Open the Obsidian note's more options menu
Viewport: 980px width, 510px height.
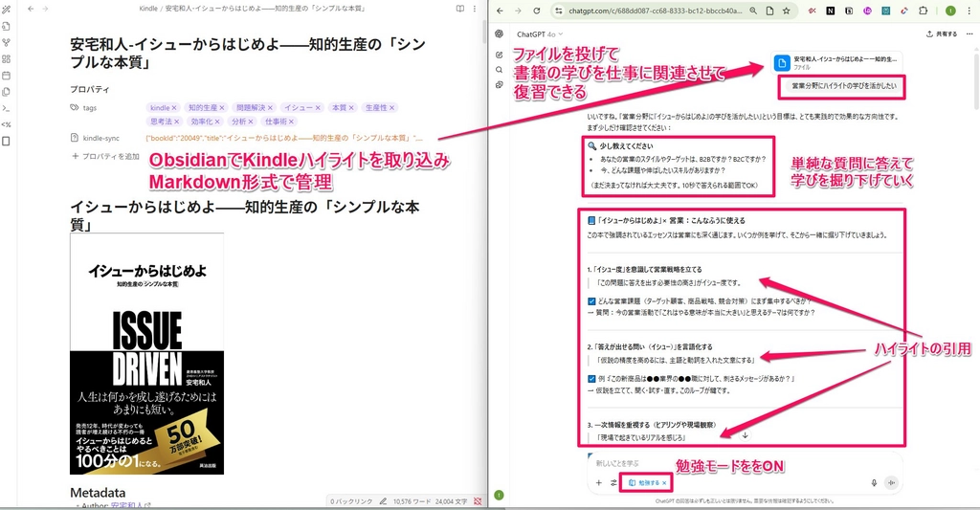tap(475, 9)
